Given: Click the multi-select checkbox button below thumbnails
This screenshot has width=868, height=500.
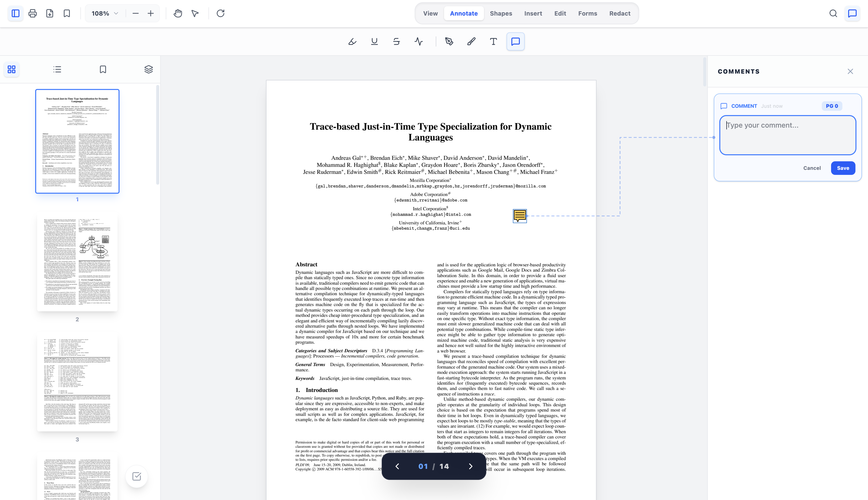Looking at the screenshot, I should (x=137, y=476).
